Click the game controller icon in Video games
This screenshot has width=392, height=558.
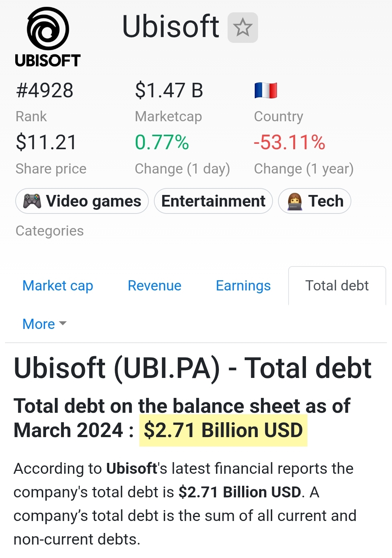tap(32, 201)
